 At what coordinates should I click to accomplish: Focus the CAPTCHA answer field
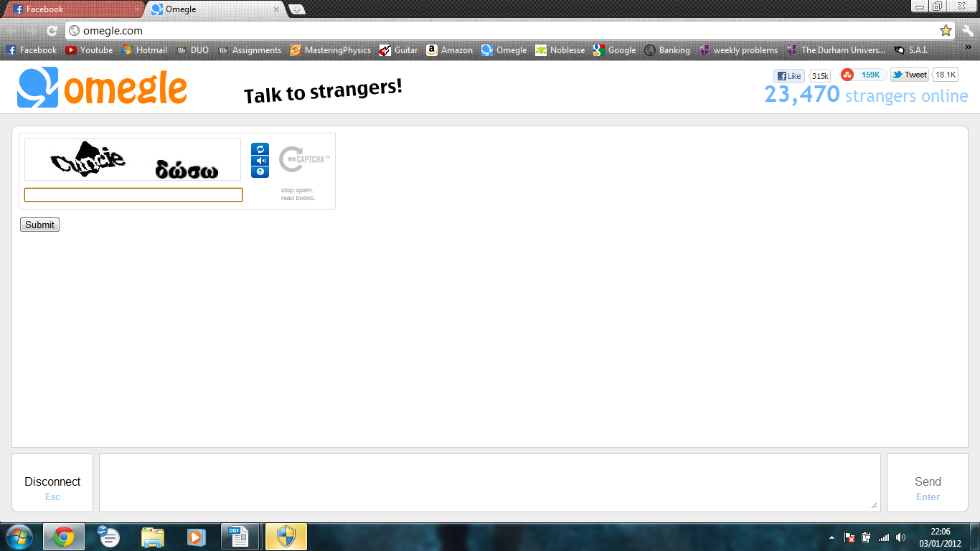pyautogui.click(x=133, y=194)
